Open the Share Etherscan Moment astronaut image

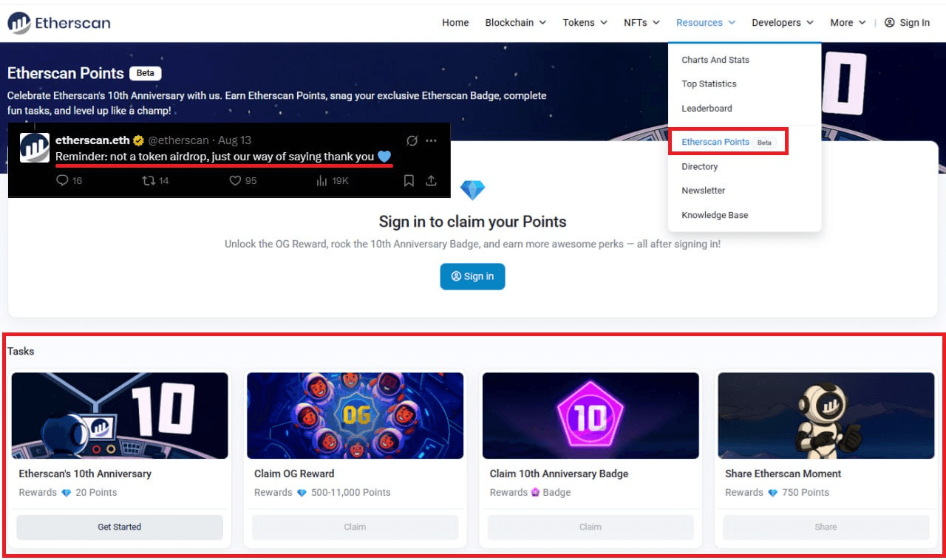click(x=826, y=415)
